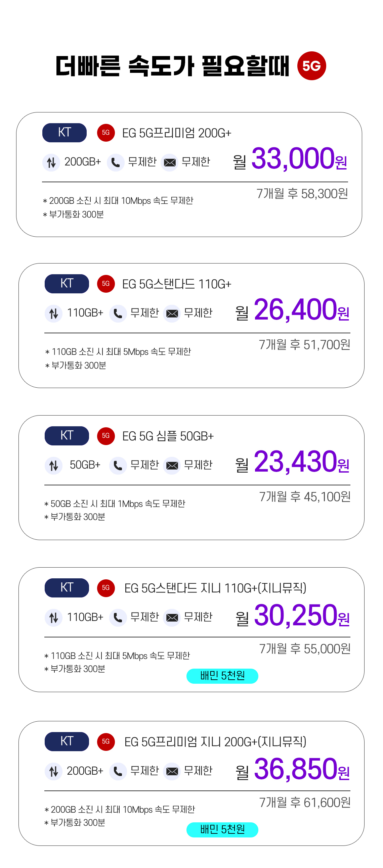Click the 7개월 후 51,700원 text
Viewport: 383px width, 868px height.
(x=305, y=345)
